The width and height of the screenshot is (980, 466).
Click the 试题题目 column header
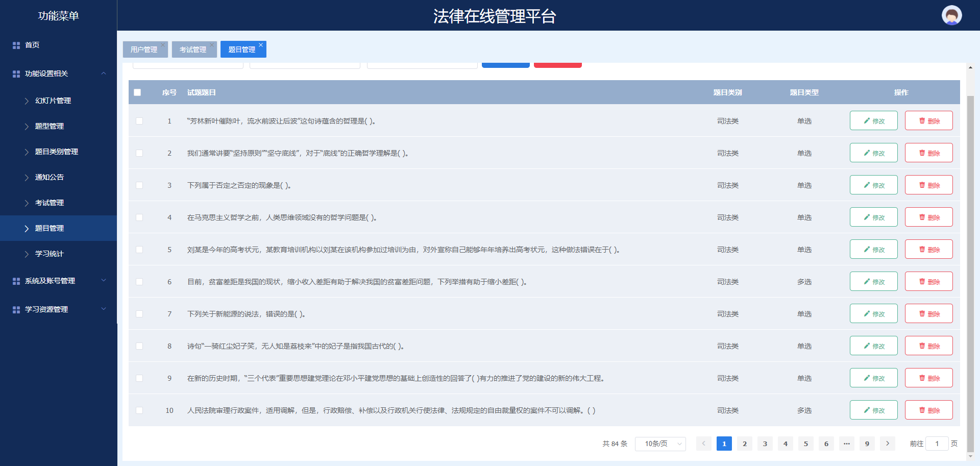tap(202, 93)
